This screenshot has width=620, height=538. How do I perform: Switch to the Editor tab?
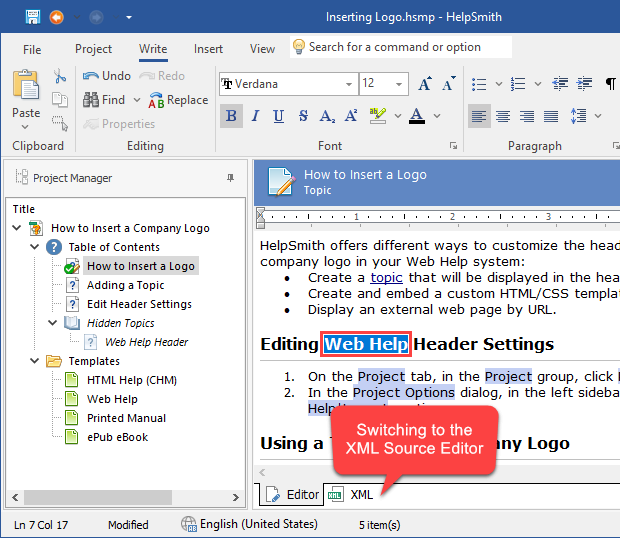pos(292,495)
